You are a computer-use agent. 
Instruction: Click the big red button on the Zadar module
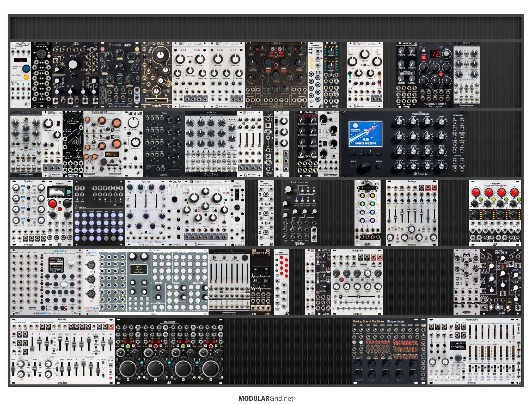pos(52,204)
